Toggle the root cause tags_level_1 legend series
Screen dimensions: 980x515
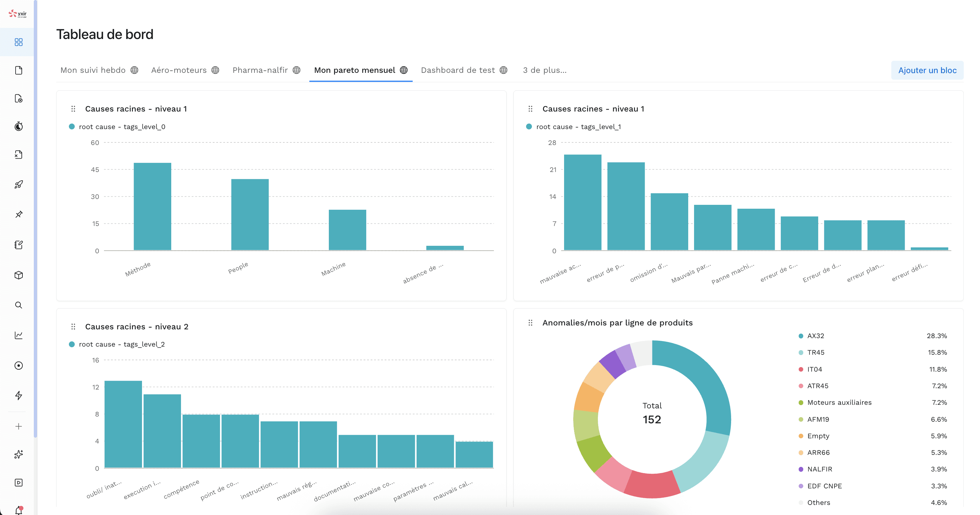point(578,127)
